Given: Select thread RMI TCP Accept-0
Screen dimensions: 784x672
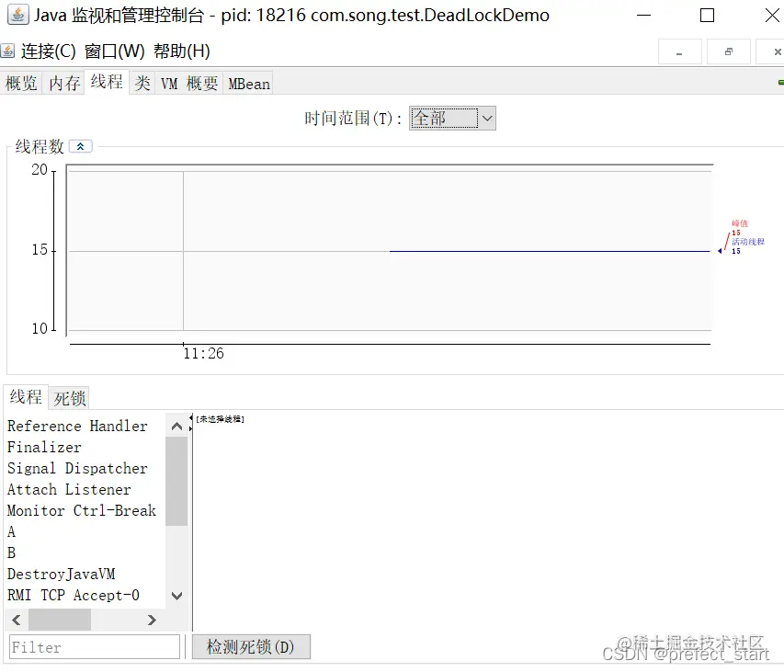Looking at the screenshot, I should (x=74, y=595).
